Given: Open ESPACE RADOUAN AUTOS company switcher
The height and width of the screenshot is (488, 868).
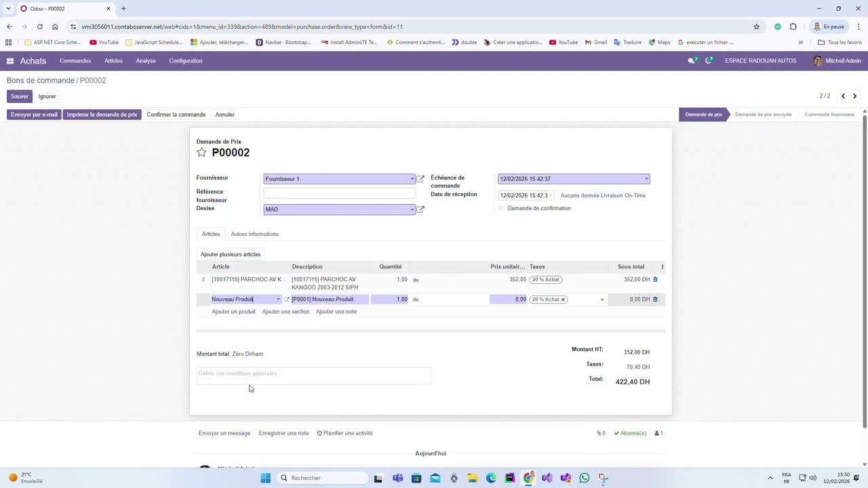Looking at the screenshot, I should (x=760, y=61).
